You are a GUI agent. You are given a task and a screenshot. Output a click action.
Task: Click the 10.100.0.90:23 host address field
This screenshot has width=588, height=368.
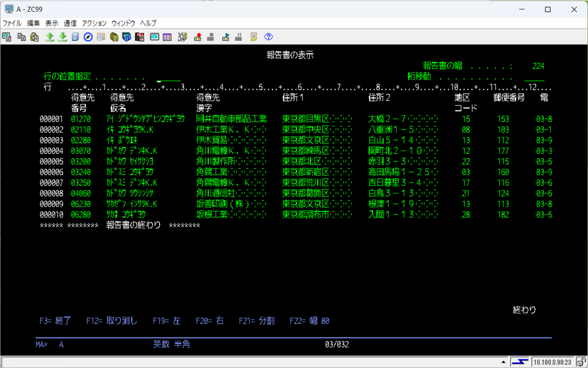[x=553, y=362]
